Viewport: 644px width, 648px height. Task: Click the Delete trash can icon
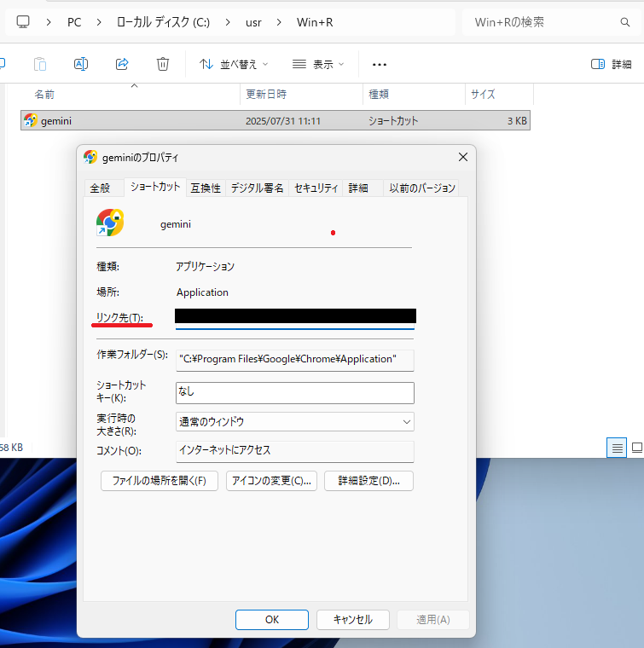pos(163,64)
